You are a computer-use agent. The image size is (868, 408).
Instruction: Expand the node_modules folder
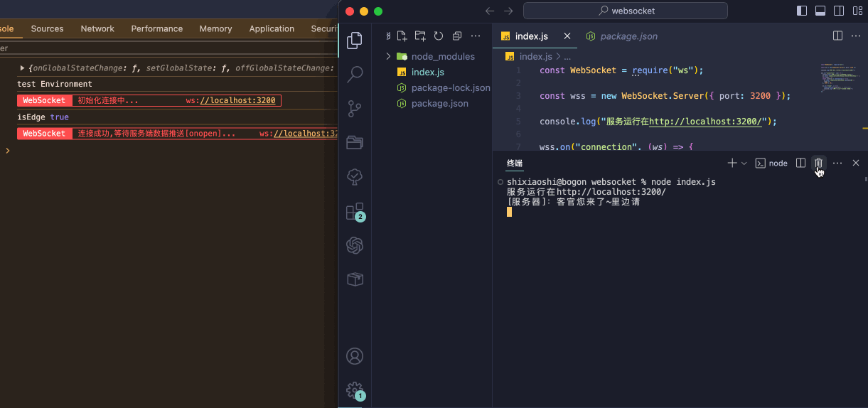pos(388,56)
